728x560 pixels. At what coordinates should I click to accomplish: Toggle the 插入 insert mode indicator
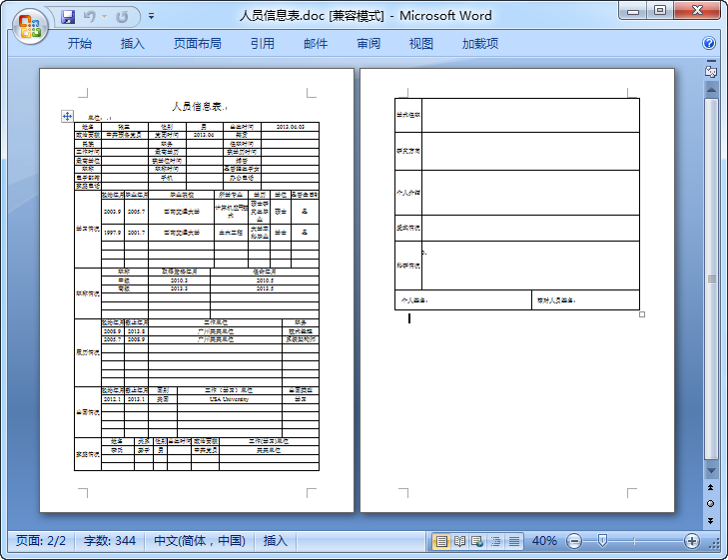(x=276, y=541)
